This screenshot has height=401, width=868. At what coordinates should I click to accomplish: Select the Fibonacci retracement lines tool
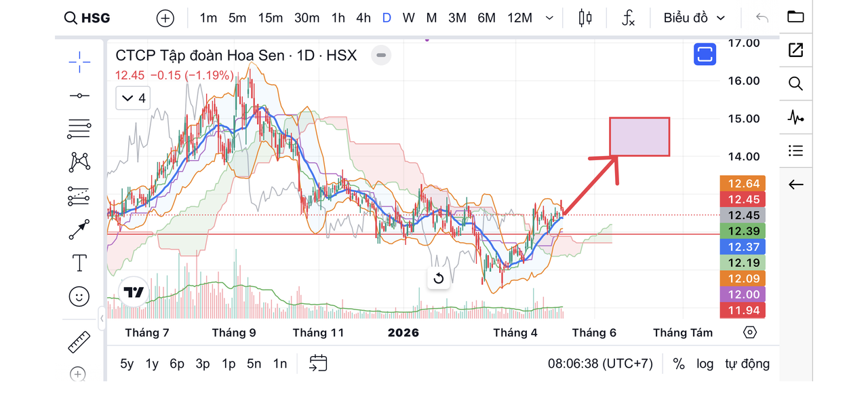click(79, 128)
